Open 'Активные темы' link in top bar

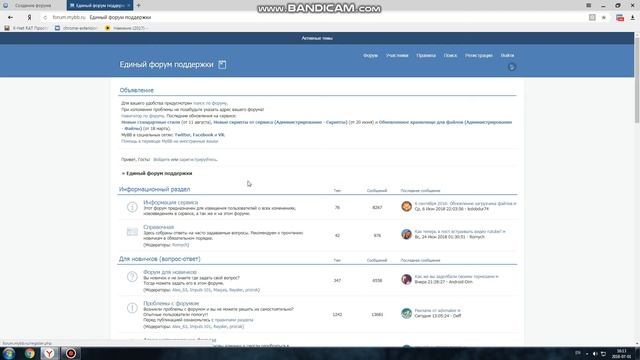click(317, 38)
